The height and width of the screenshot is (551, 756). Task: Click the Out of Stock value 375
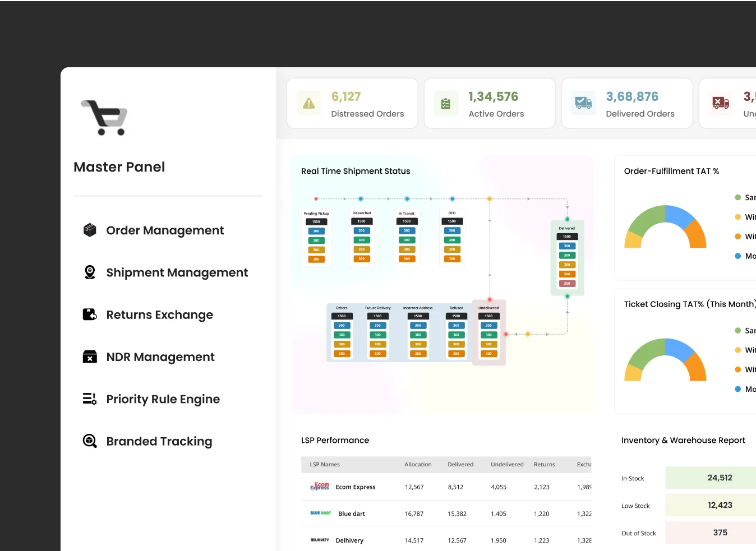click(720, 533)
